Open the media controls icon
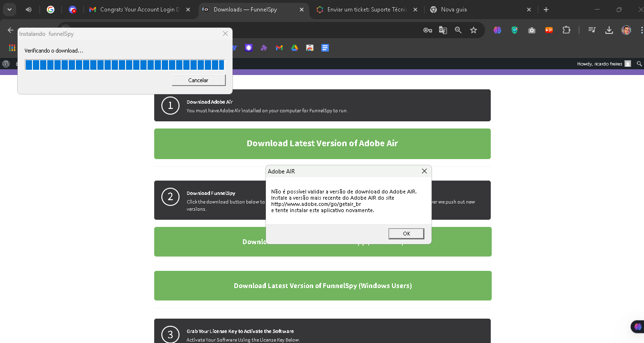The width and height of the screenshot is (644, 343). click(x=592, y=30)
